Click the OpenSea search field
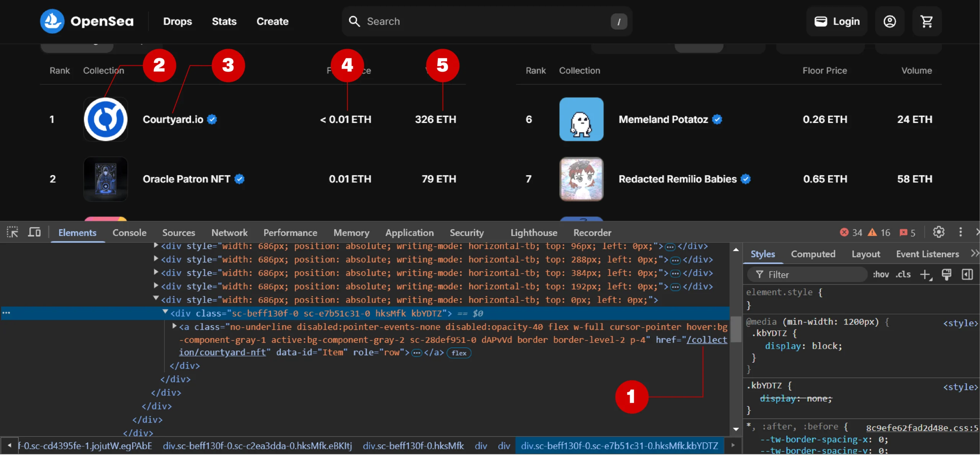The height and width of the screenshot is (456, 980). [487, 21]
